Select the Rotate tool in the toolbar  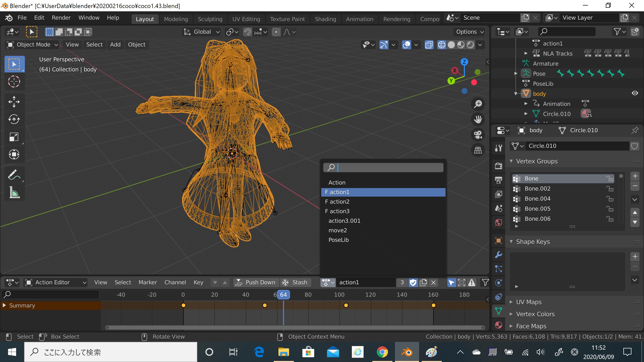14,119
